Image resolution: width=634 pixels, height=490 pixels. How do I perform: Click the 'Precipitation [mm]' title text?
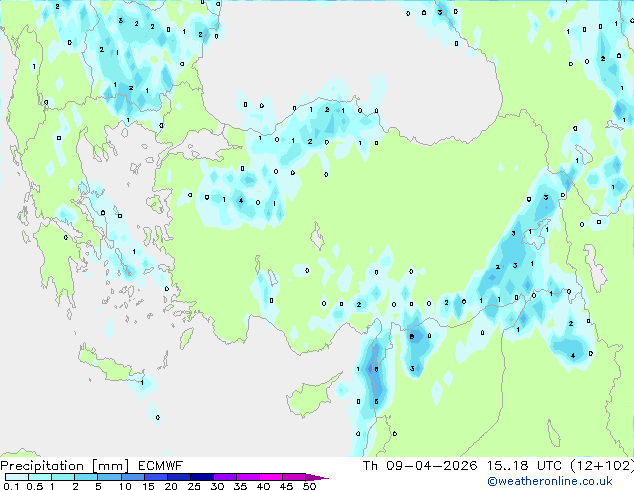[65, 466]
